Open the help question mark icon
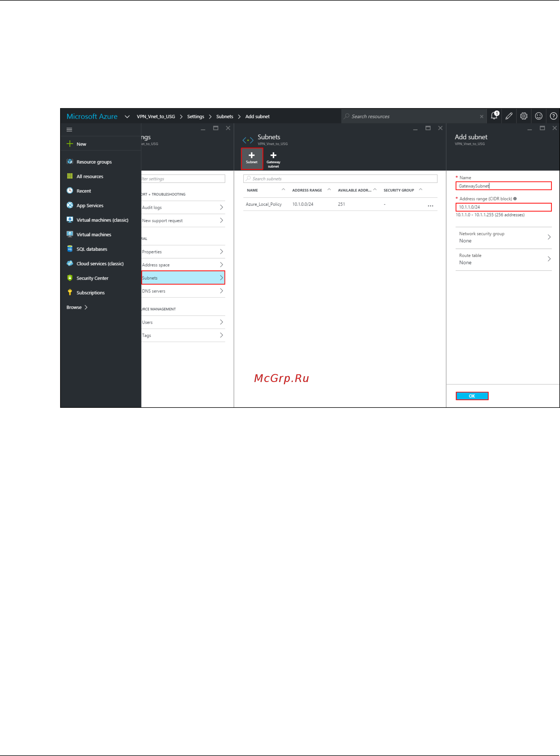This screenshot has width=560, height=756. 554,116
